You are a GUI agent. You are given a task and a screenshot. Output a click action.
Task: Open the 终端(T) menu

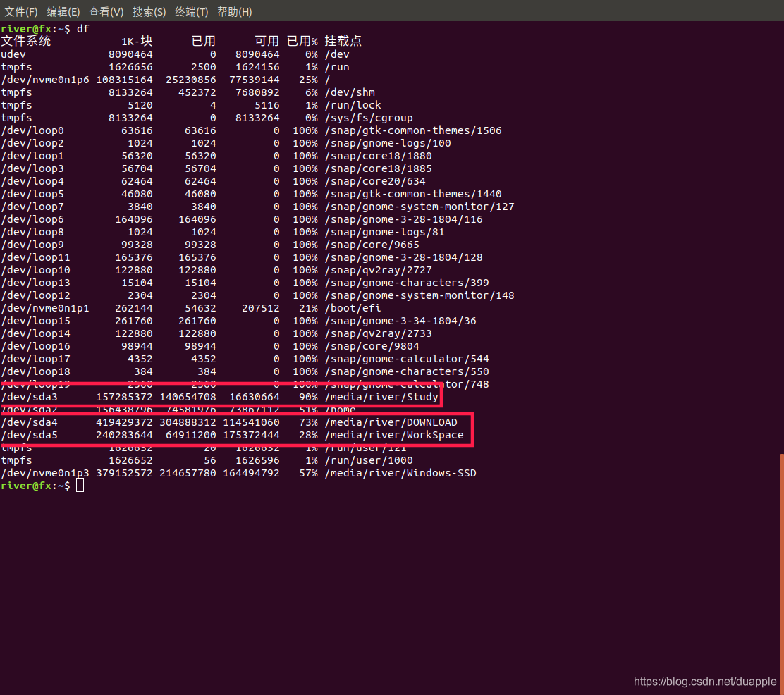192,11
